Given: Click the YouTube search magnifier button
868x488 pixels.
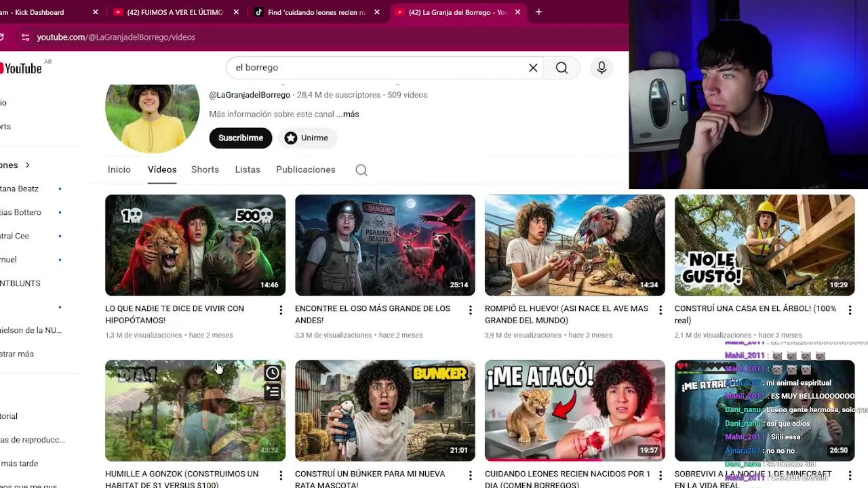Looking at the screenshot, I should [x=561, y=68].
